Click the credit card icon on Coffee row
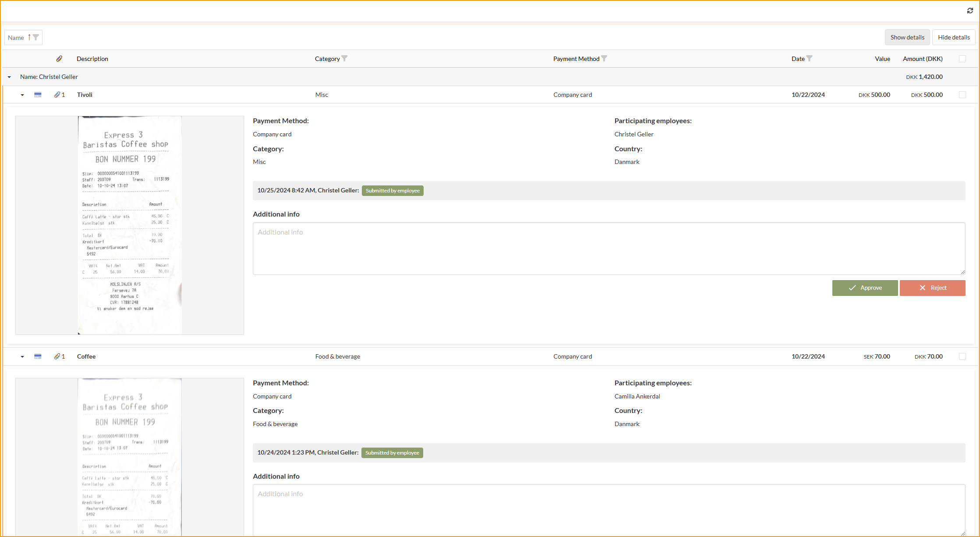Viewport: 980px width, 537px height. click(38, 356)
